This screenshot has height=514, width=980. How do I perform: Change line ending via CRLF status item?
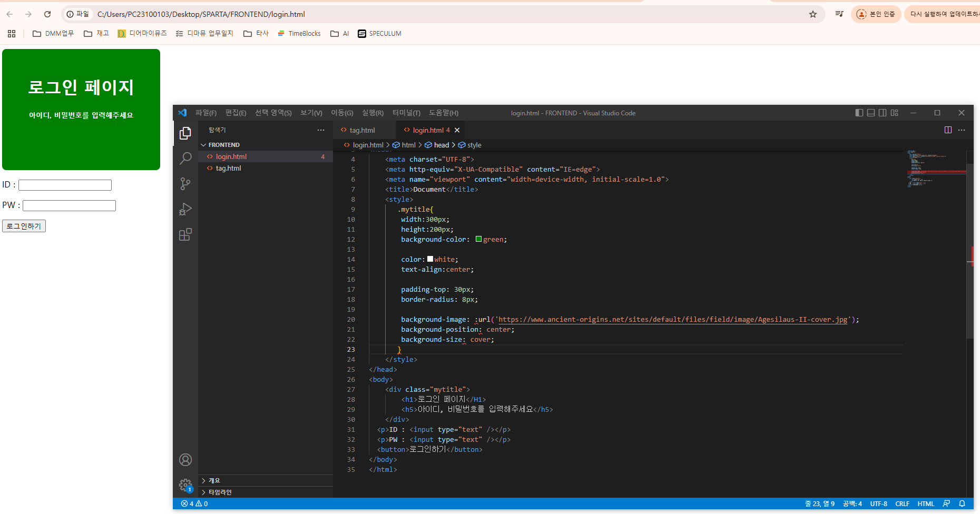[x=902, y=504]
